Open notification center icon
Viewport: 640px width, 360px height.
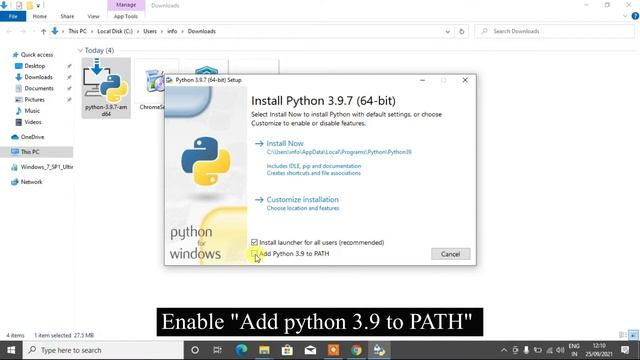point(625,350)
